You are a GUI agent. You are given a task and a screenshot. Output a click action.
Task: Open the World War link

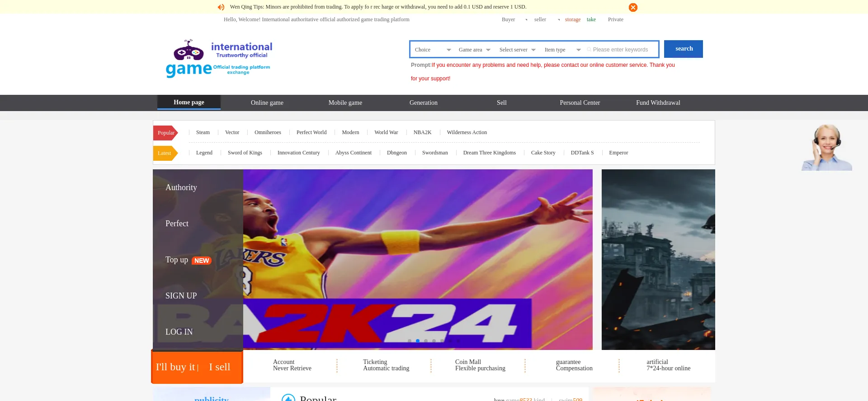386,132
